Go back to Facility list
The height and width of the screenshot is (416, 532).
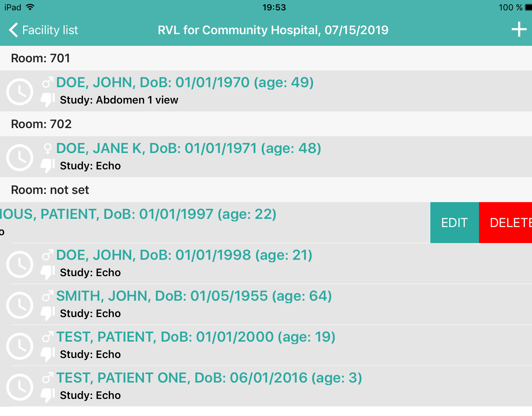[x=43, y=30]
